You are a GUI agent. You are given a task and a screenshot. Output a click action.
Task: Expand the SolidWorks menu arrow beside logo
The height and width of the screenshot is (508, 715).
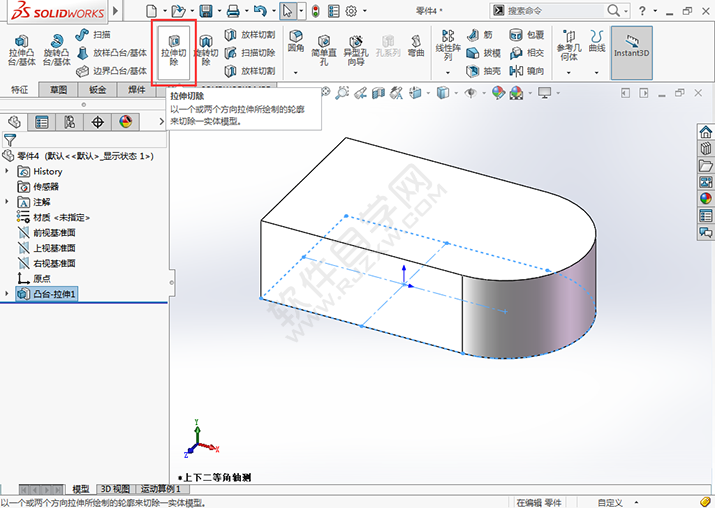(115, 10)
